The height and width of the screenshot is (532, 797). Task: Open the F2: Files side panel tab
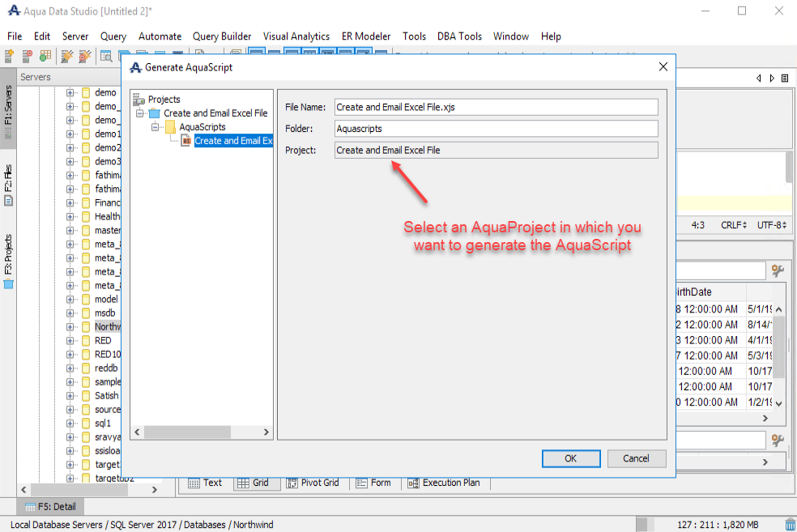(8, 185)
